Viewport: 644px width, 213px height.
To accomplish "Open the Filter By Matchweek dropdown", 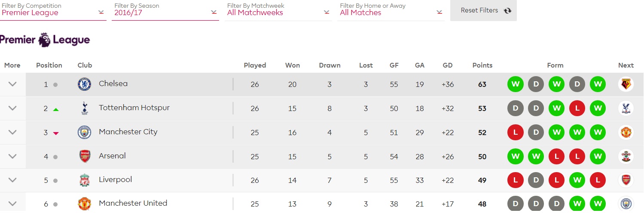I will (x=278, y=10).
